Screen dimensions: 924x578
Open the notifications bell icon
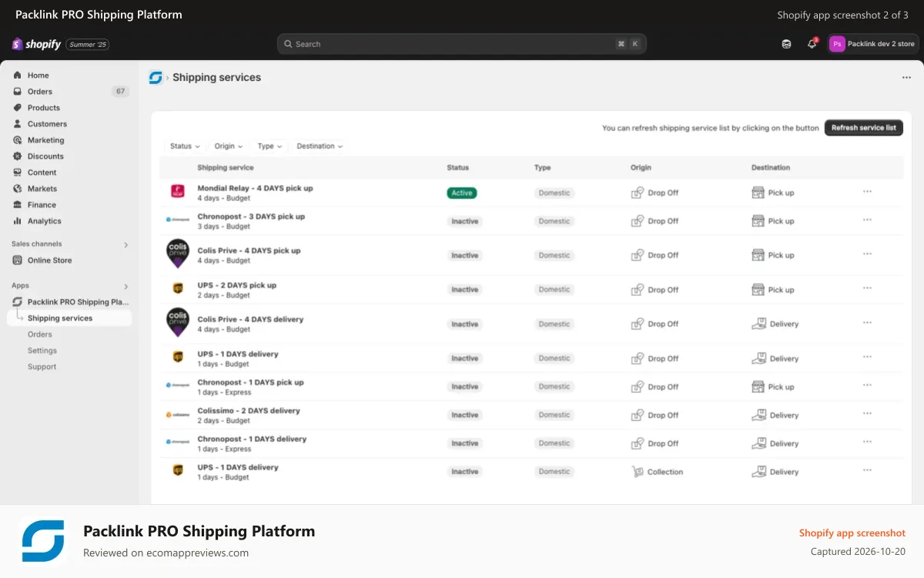(x=812, y=44)
